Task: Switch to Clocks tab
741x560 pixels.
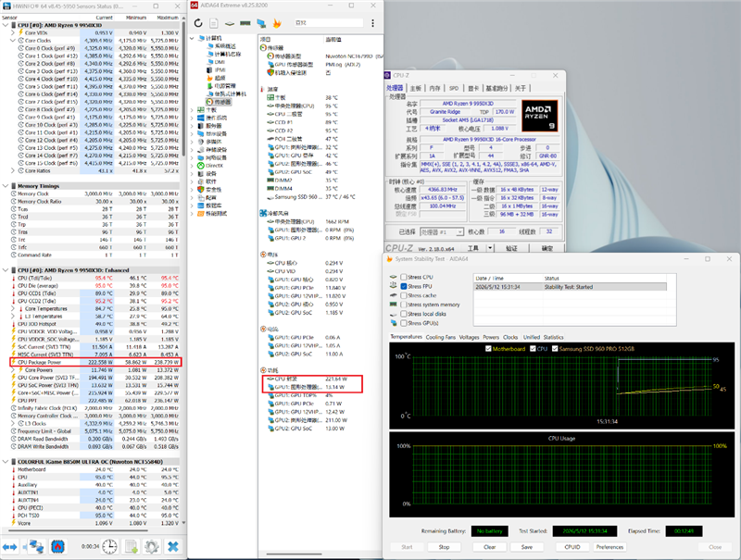Action: pos(510,337)
